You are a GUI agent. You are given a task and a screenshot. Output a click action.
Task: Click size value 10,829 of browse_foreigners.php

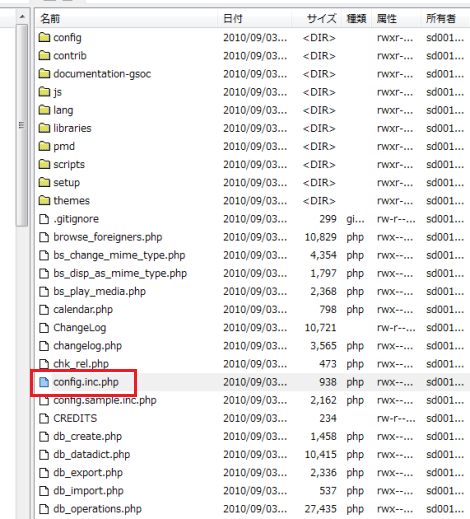point(320,237)
